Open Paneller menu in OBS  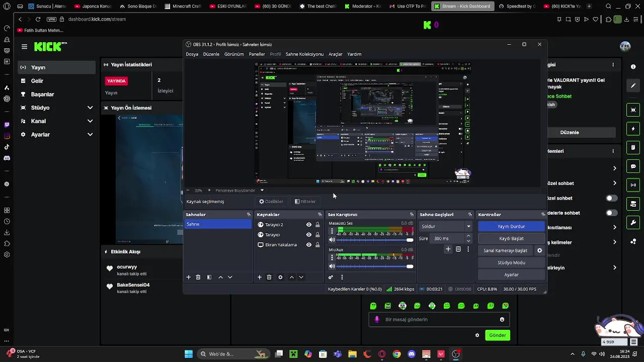click(257, 54)
